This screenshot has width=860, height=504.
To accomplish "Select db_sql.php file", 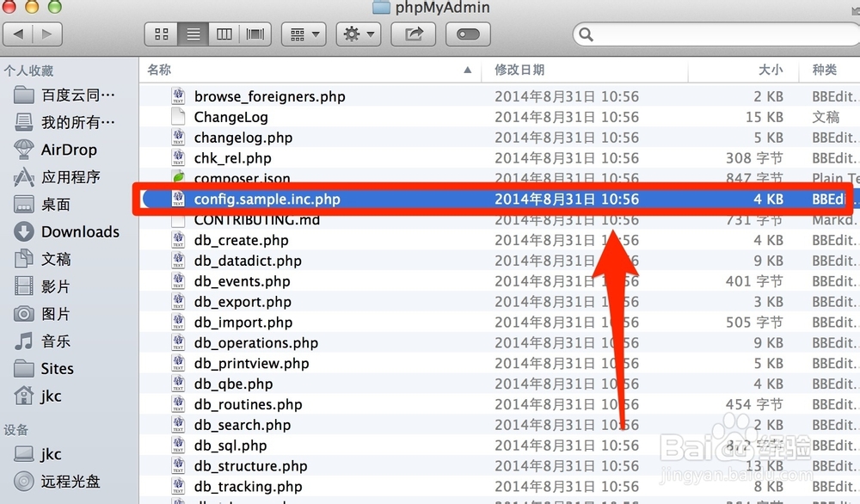I will pyautogui.click(x=230, y=446).
